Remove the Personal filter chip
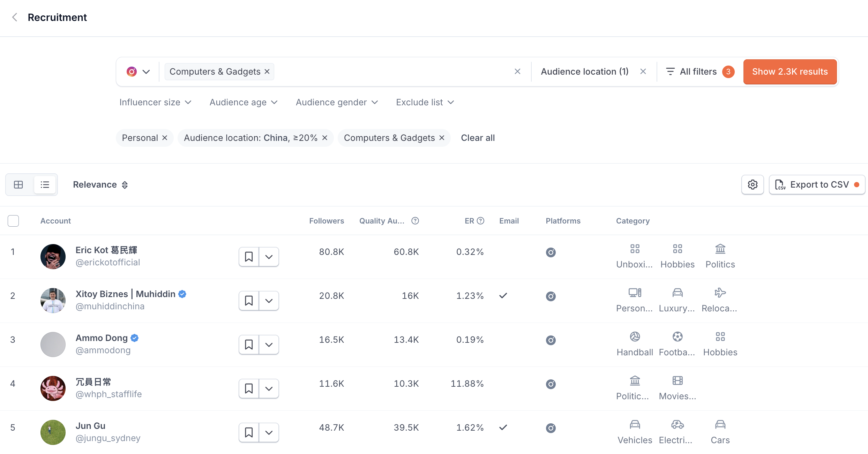 (x=165, y=138)
